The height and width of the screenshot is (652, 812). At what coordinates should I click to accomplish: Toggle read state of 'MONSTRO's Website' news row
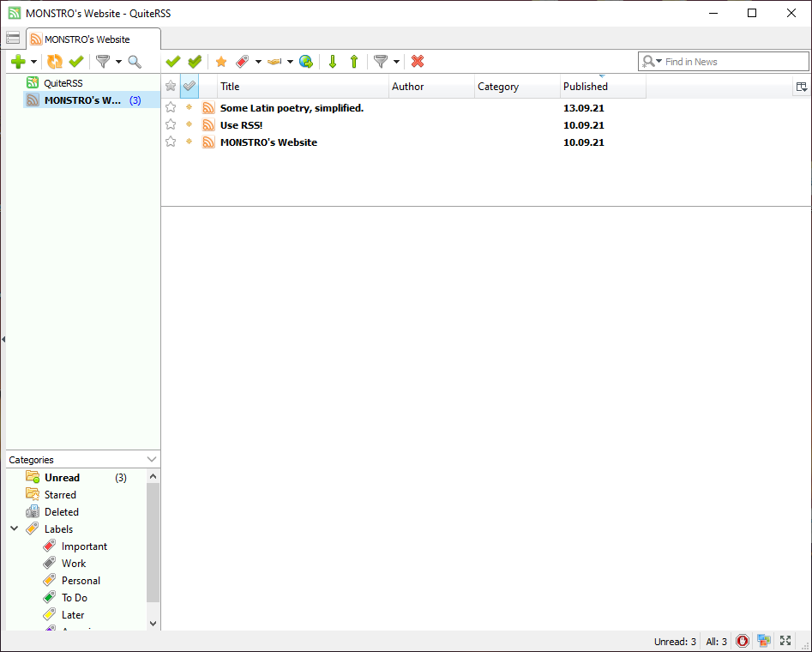pyautogui.click(x=189, y=142)
